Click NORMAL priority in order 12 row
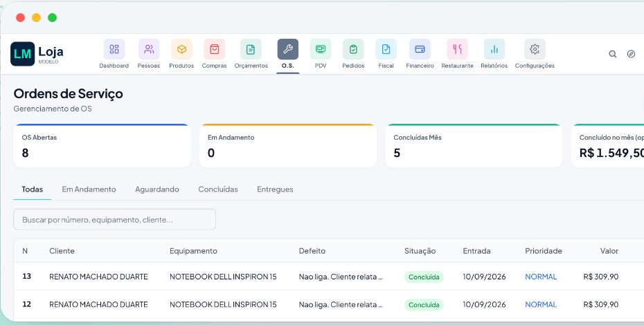The image size is (644, 325). click(541, 304)
